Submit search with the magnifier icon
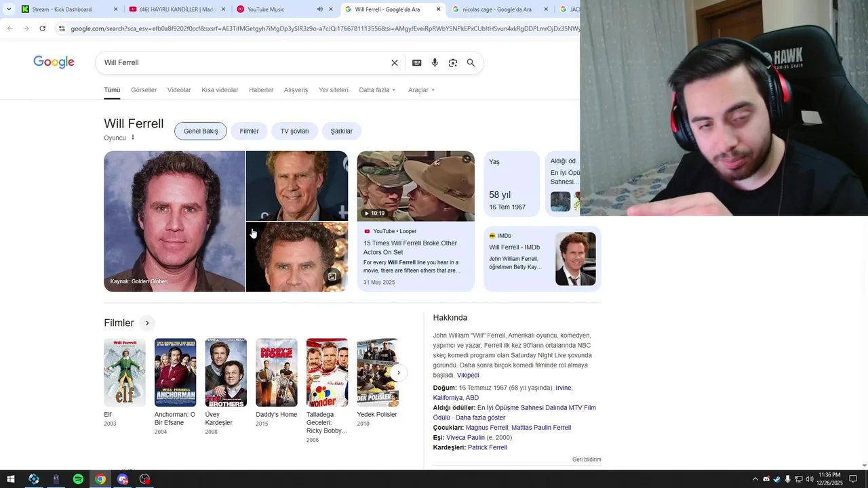Image resolution: width=868 pixels, height=488 pixels. (471, 63)
